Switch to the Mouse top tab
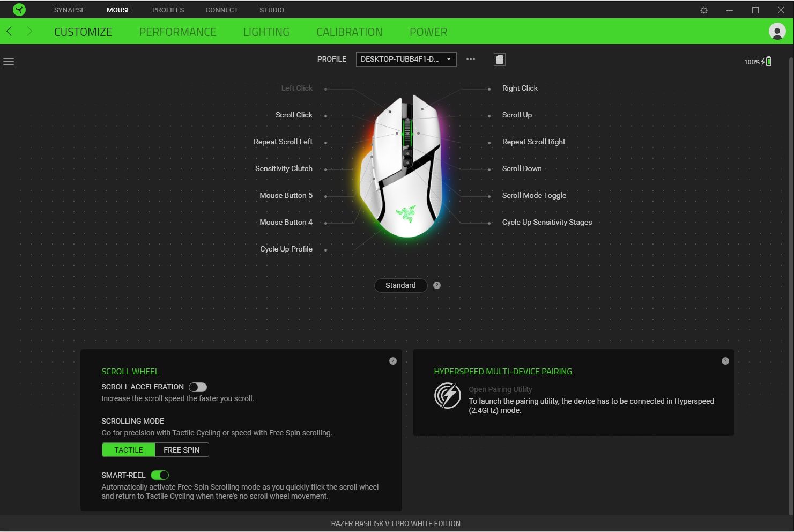Image resolution: width=794 pixels, height=532 pixels. (x=118, y=10)
